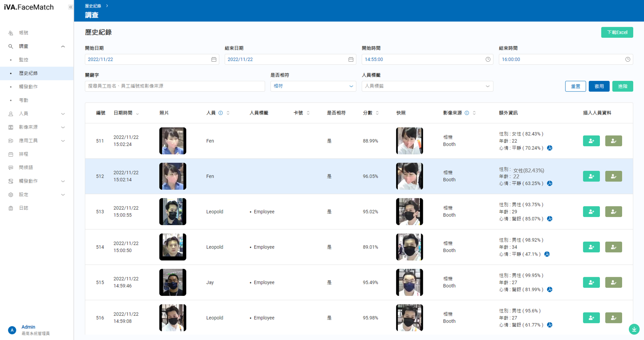The width and height of the screenshot is (644, 340).
Task: Click the keyword search input field
Action: click(x=175, y=86)
